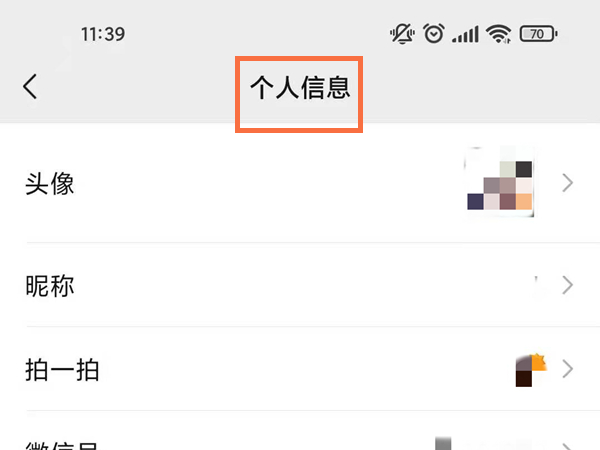The image size is (600, 450).
Task: Open the 微信号 row at bottom
Action: point(300,431)
